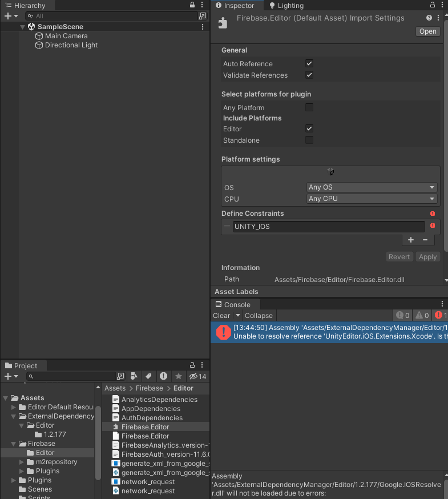448x499 pixels.
Task: Select the Console error message row
Action: [x=329, y=332]
